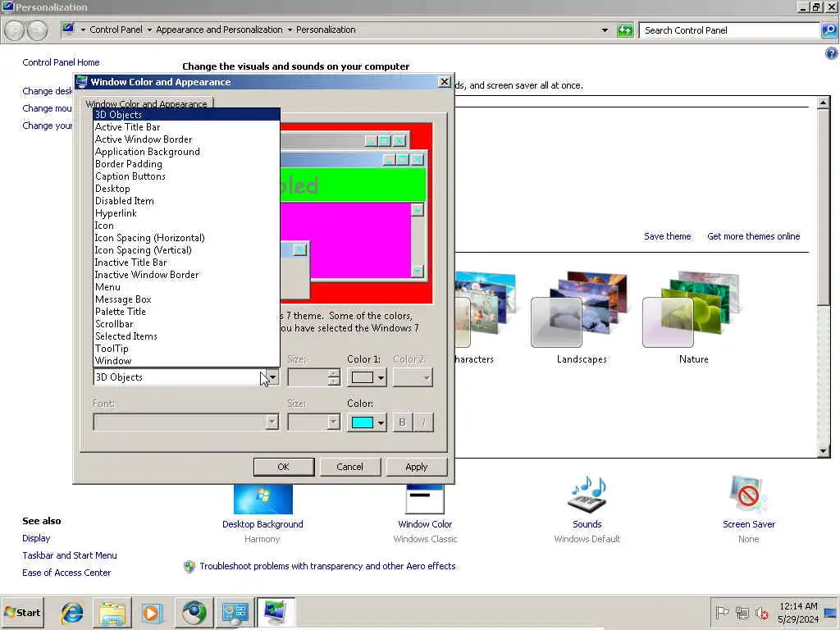The image size is (840, 630).
Task: Open Get more themes online link
Action: pos(753,236)
